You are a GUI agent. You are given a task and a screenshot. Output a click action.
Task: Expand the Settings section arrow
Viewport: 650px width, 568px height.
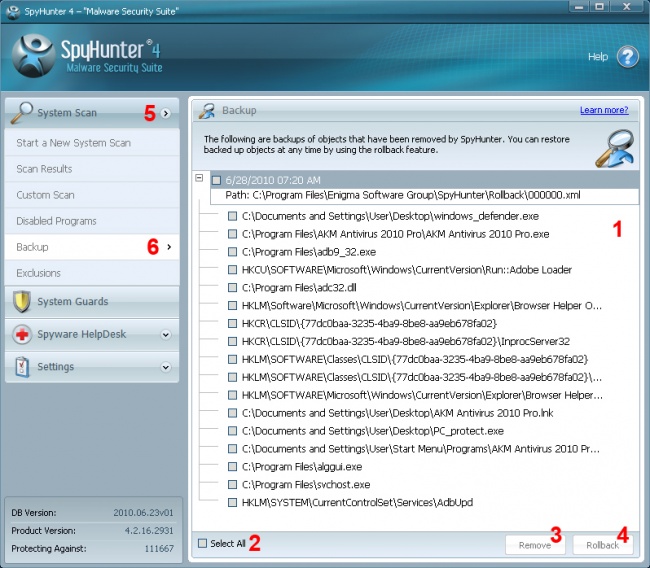click(x=166, y=367)
